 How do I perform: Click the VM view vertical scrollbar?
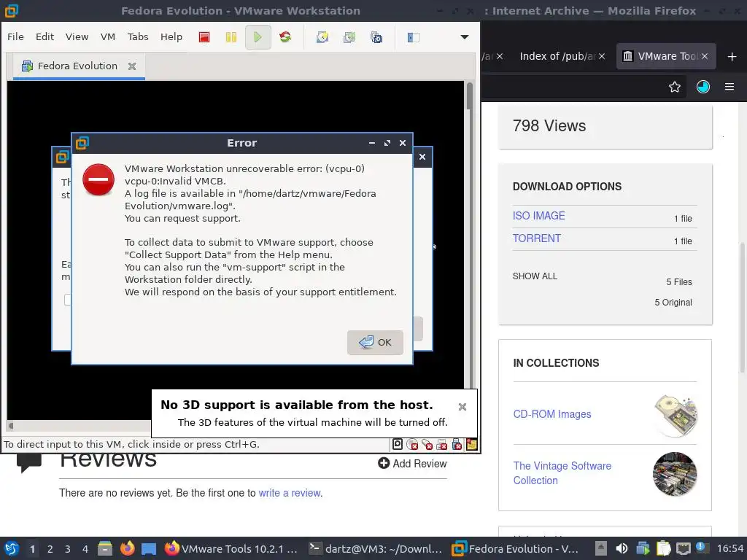point(470,96)
